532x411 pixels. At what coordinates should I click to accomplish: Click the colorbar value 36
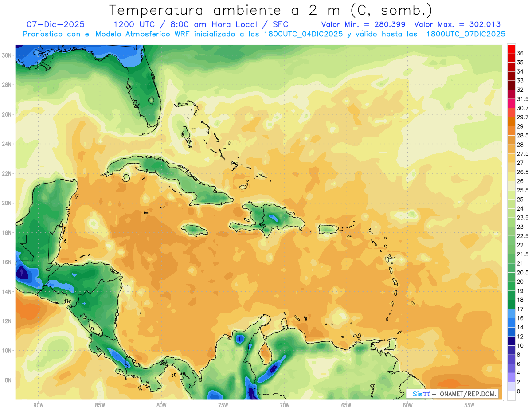coord(520,53)
